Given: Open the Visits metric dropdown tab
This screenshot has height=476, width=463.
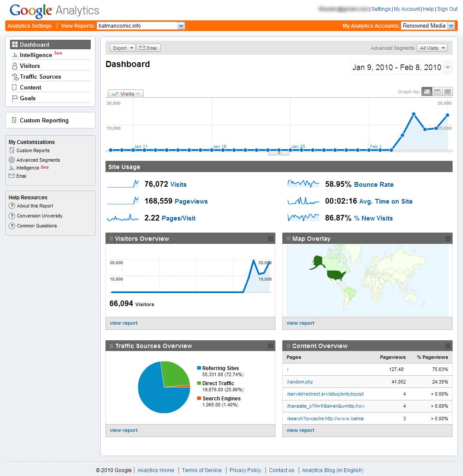Looking at the screenshot, I should point(125,94).
